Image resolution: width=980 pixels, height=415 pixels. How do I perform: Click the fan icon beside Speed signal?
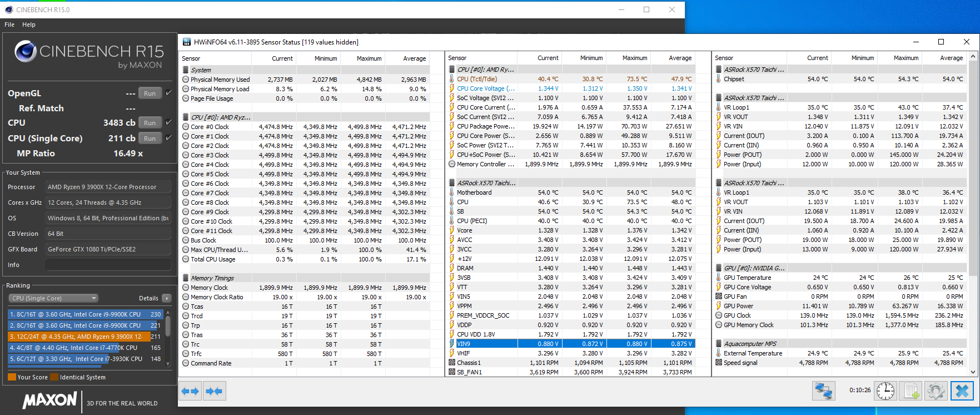click(x=719, y=363)
